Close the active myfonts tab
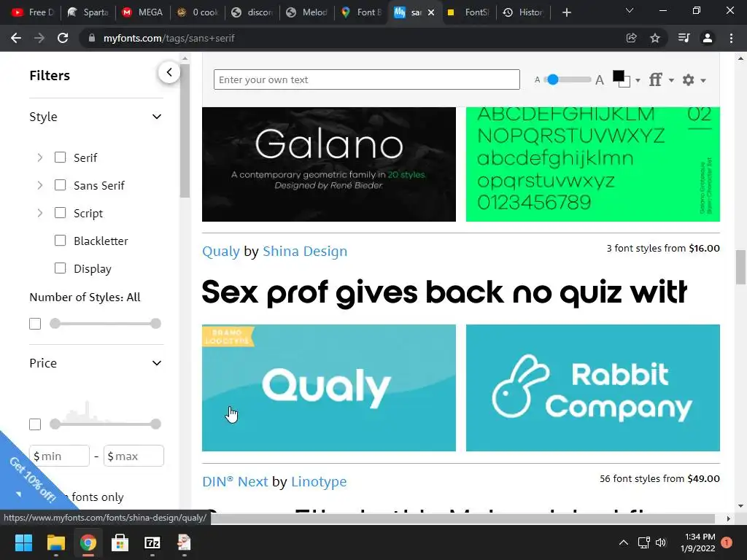Screen dimensions: 747x560 click(x=431, y=12)
